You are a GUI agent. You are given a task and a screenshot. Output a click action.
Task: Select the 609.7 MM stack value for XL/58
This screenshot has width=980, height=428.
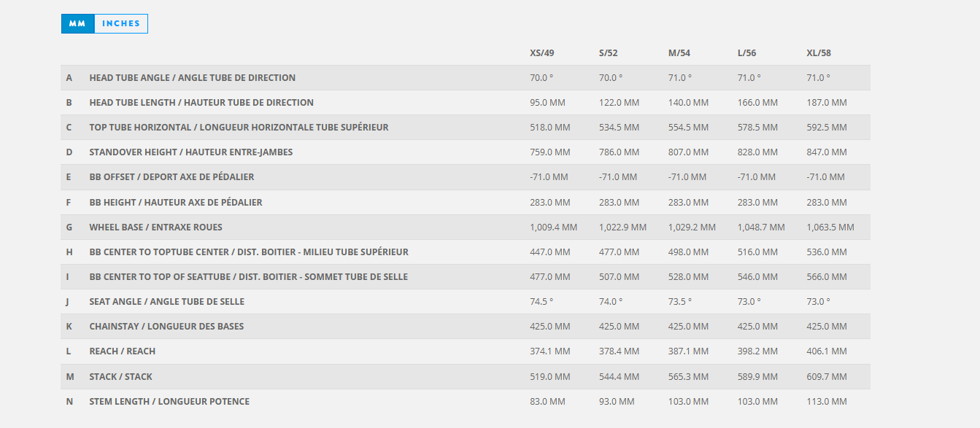click(827, 377)
